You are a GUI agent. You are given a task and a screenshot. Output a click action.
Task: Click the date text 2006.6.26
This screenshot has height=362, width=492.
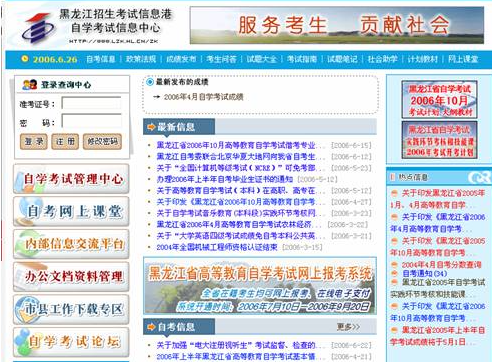(55, 59)
